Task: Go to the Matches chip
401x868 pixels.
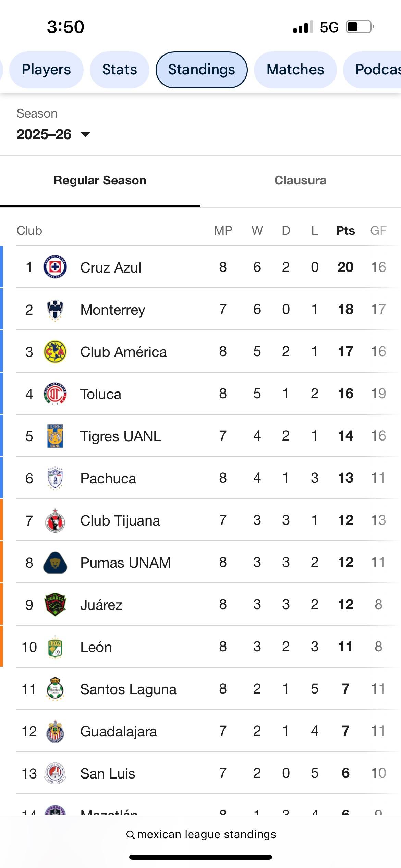Action: (x=295, y=70)
